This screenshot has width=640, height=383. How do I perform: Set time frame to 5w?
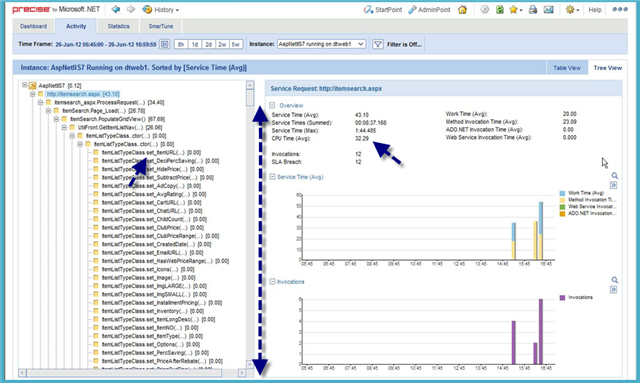coord(236,44)
